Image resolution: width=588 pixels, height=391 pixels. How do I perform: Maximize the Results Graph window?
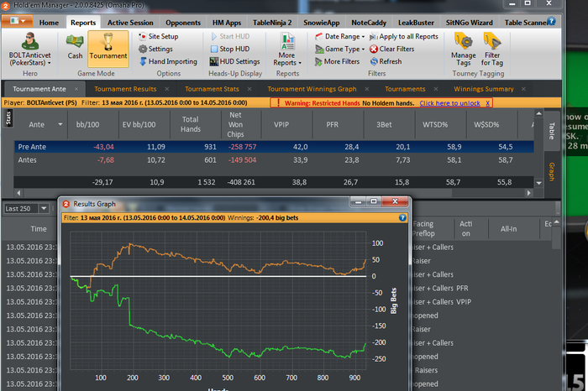point(374,201)
